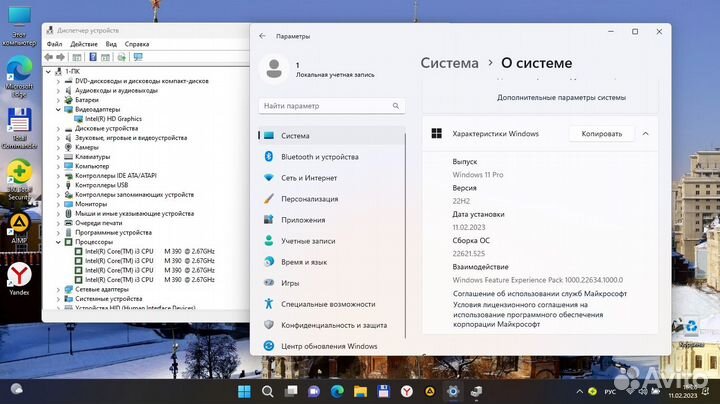
Task: Expand Клавиатуры node
Action: 58,157
